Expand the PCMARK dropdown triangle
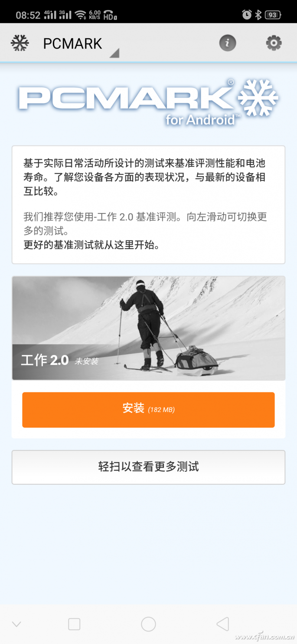 [x=114, y=53]
